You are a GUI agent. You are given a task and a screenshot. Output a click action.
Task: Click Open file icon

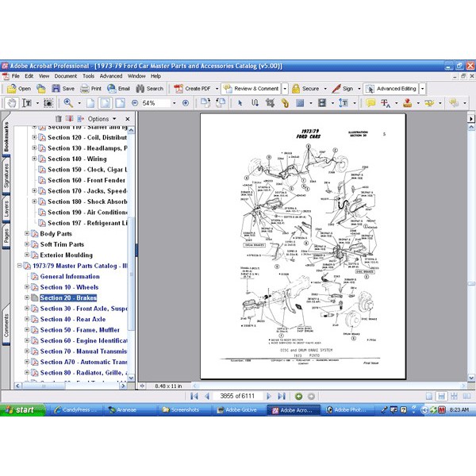pyautogui.click(x=19, y=89)
